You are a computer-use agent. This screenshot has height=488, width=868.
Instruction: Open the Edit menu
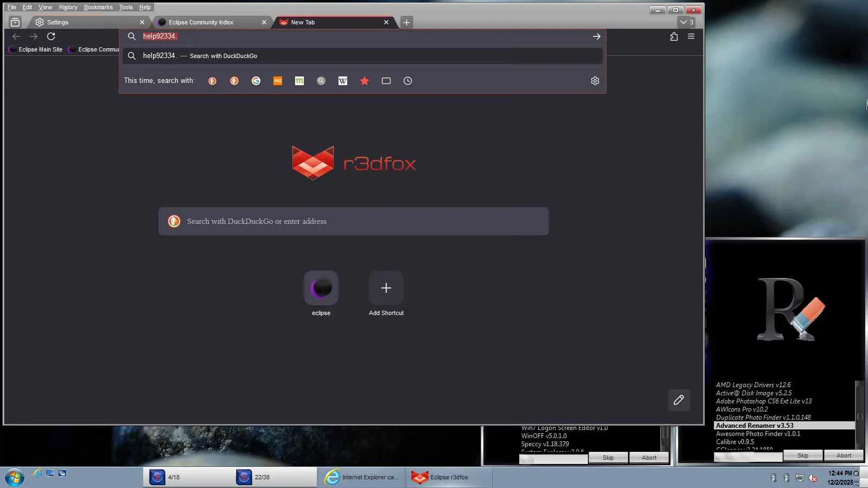coord(27,7)
